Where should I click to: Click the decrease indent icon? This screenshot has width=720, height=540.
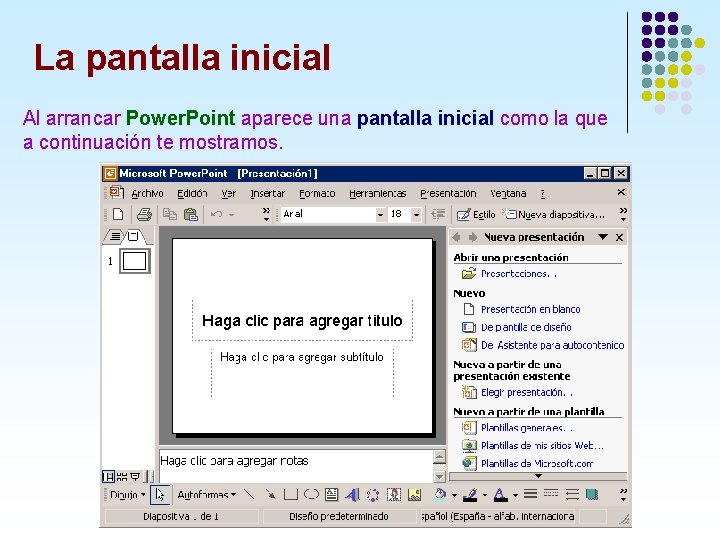(x=438, y=214)
